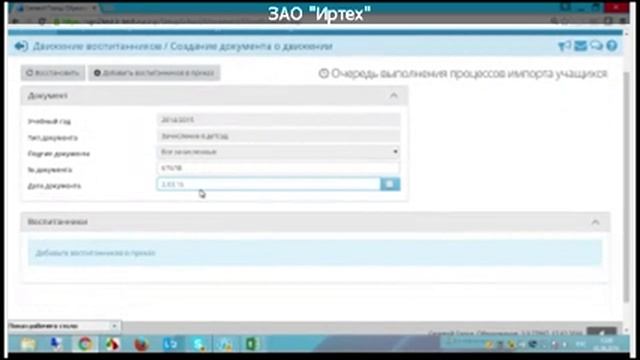This screenshot has width=640, height=360.
Task: Open Google Chrome from the taskbar
Action: 85,344
